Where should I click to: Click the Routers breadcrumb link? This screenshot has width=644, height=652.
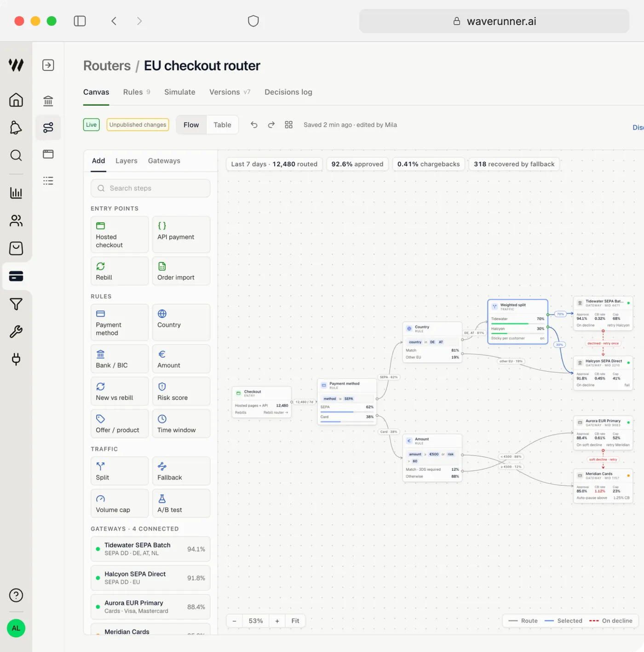tap(107, 66)
